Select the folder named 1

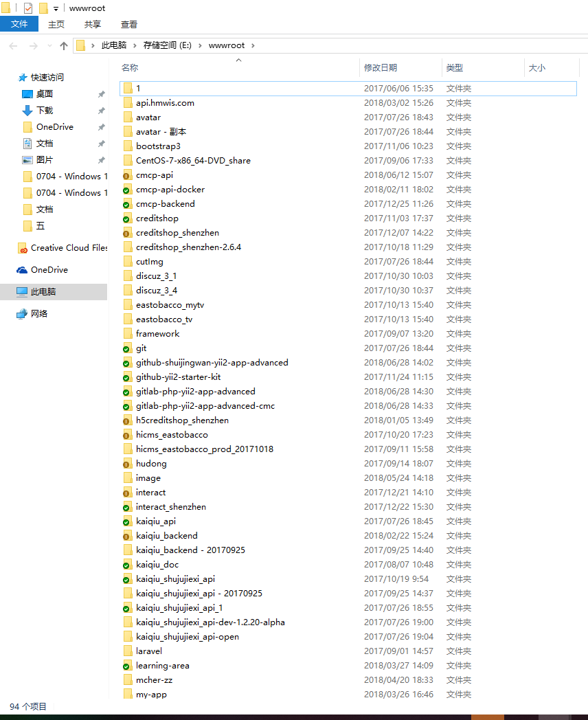click(x=348, y=89)
